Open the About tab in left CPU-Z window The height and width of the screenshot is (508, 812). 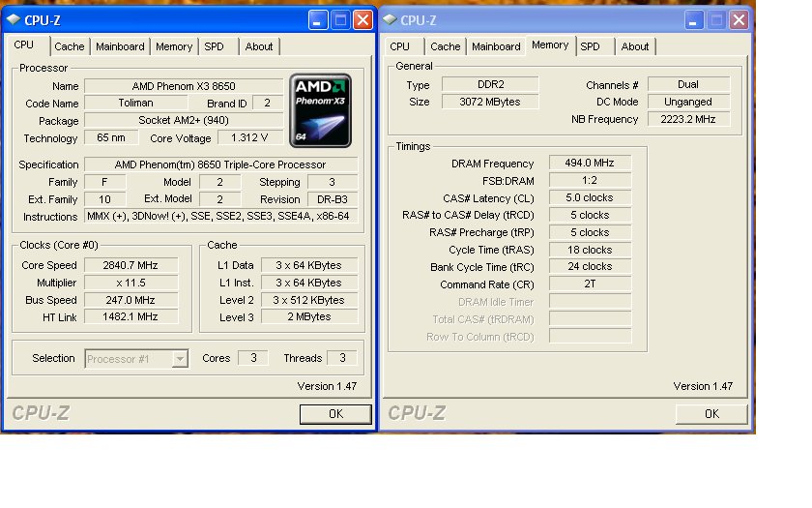click(259, 46)
